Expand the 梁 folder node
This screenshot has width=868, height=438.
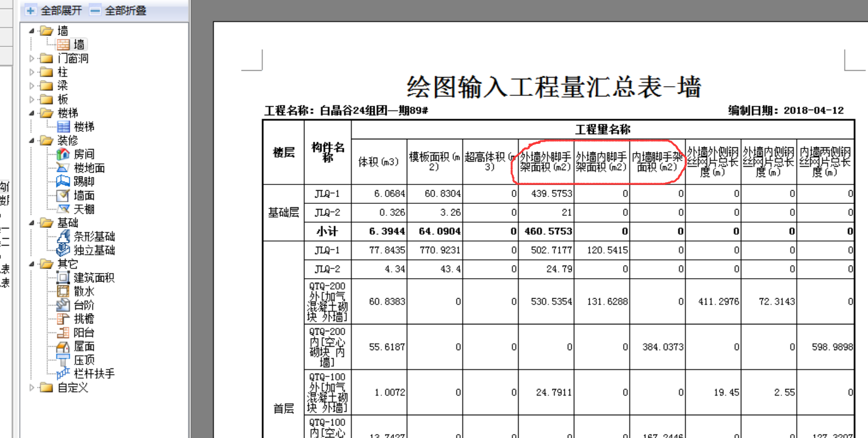click(x=31, y=86)
